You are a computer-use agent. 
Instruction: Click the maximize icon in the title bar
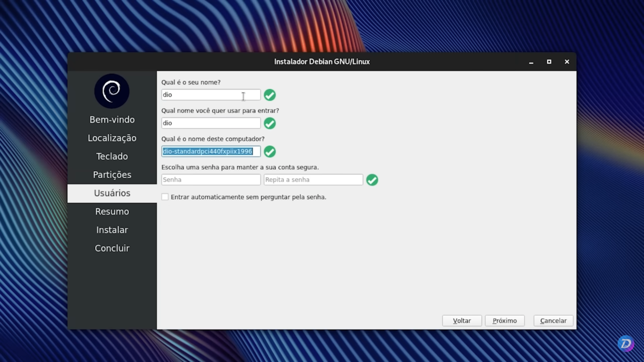[549, 62]
